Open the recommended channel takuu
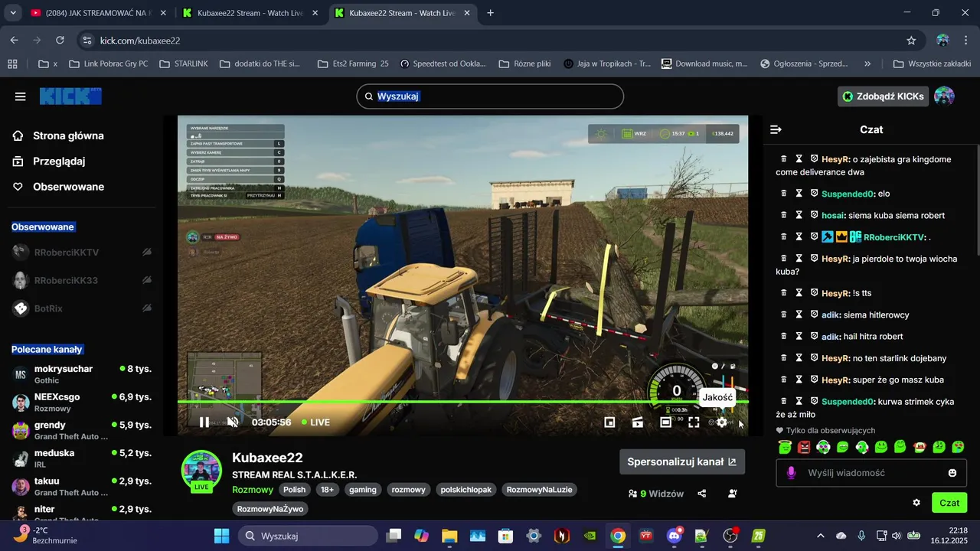980x551 pixels. (x=82, y=487)
